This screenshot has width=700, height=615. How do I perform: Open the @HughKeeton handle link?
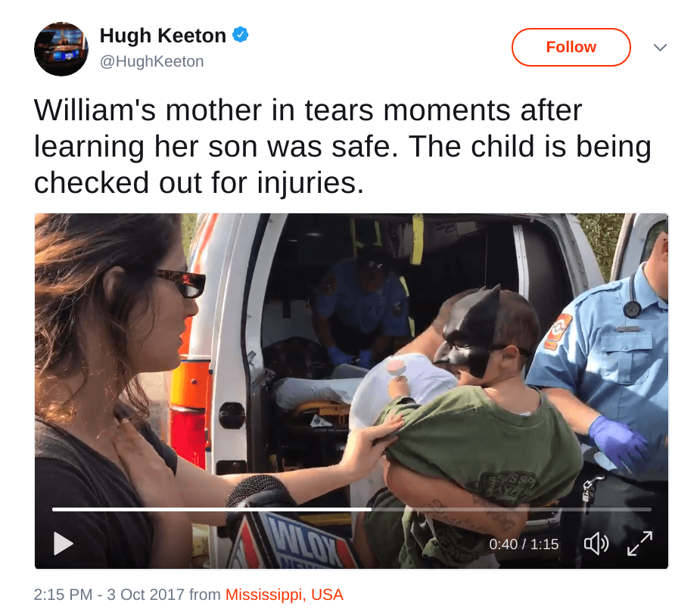pyautogui.click(x=152, y=61)
